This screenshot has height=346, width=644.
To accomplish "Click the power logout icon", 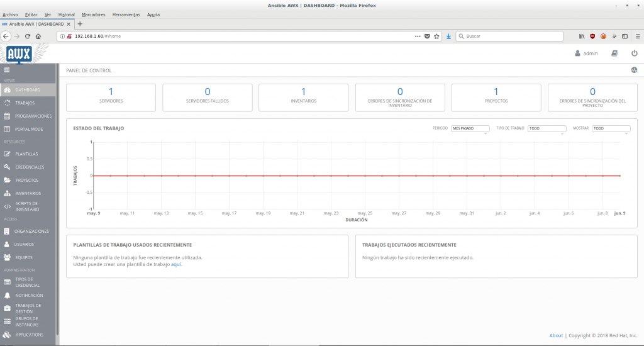I will [x=634, y=53].
